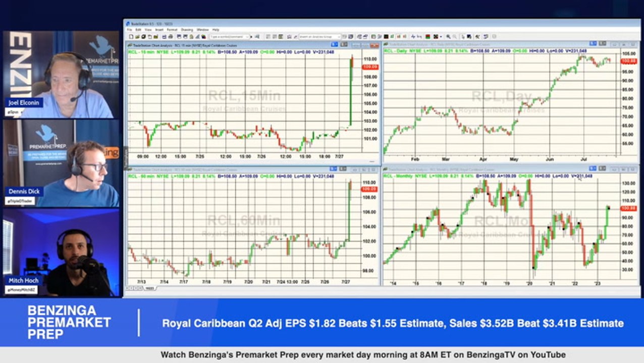
Task: Click Joel Elconin's webcam thumbnail
Action: tap(61, 75)
